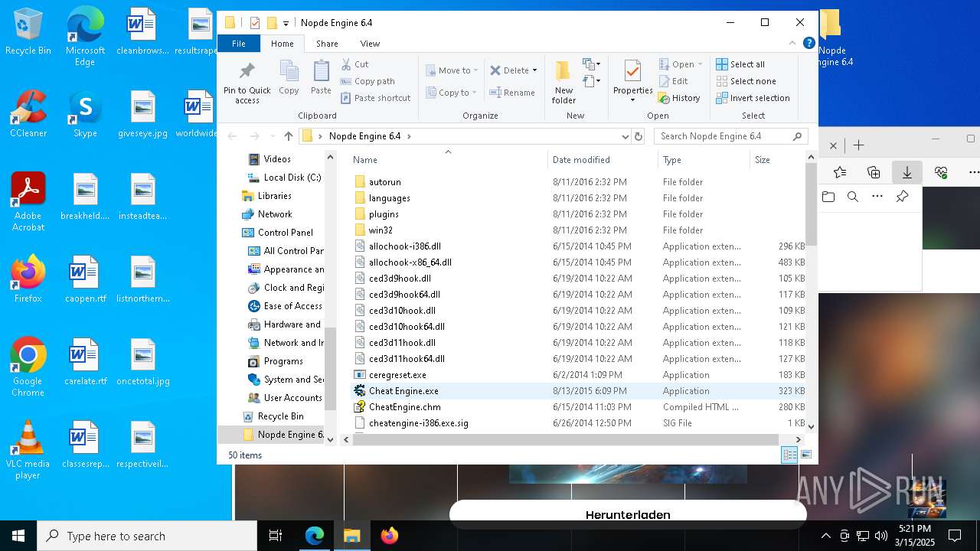Collapse the ribbon with chevron
This screenshot has height=551, width=980.
click(x=793, y=44)
